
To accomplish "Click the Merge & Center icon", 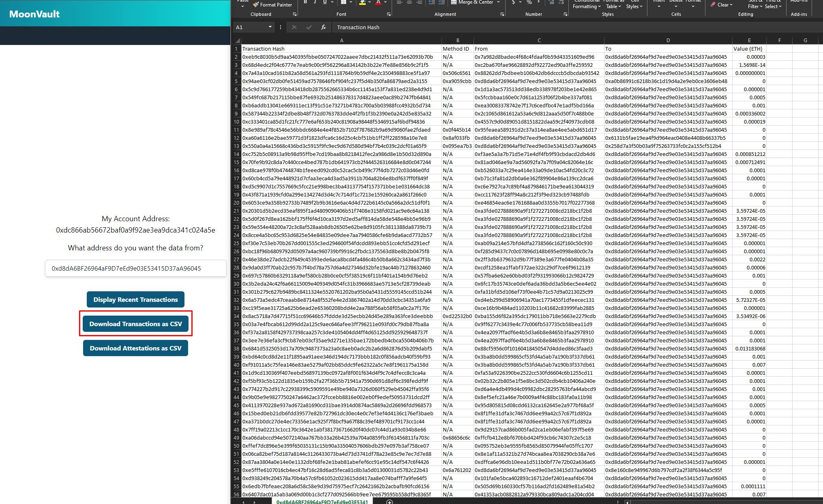I will pos(453,2).
